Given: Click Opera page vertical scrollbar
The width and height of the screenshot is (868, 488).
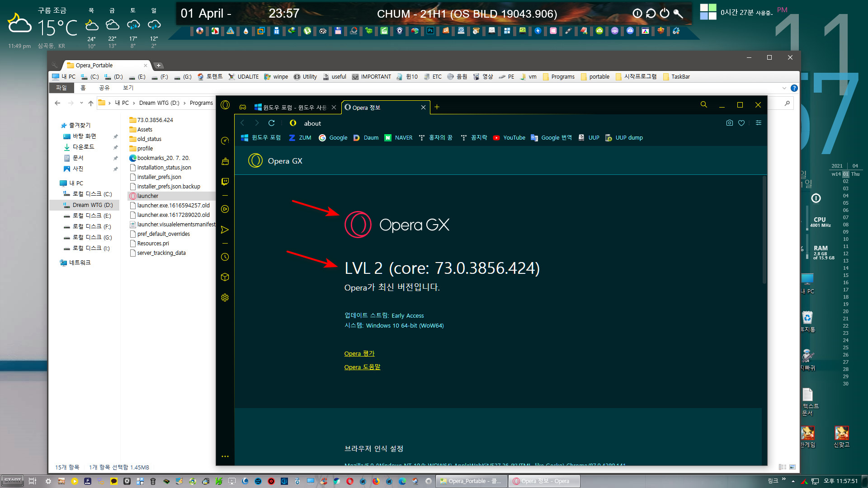Looking at the screenshot, I should [x=764, y=230].
